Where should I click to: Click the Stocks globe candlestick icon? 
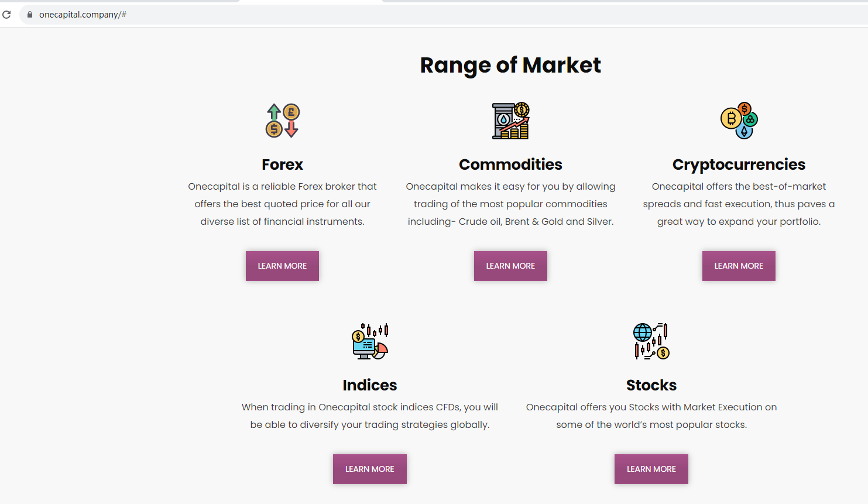click(x=651, y=341)
